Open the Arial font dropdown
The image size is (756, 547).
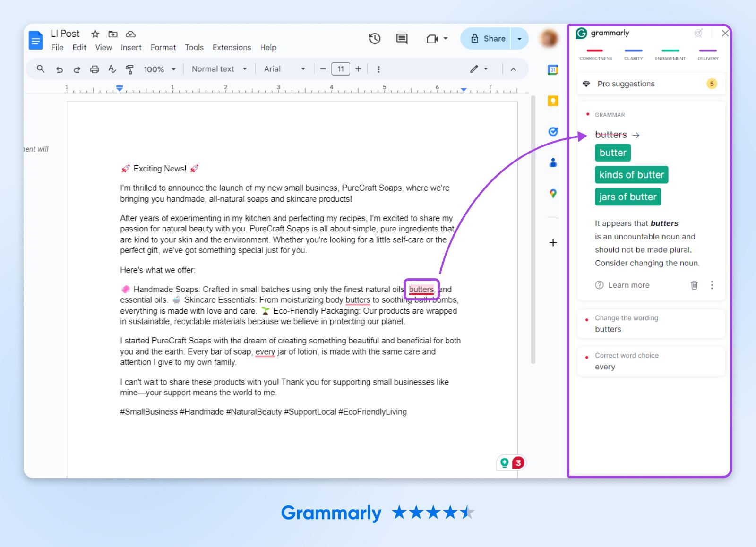click(285, 69)
